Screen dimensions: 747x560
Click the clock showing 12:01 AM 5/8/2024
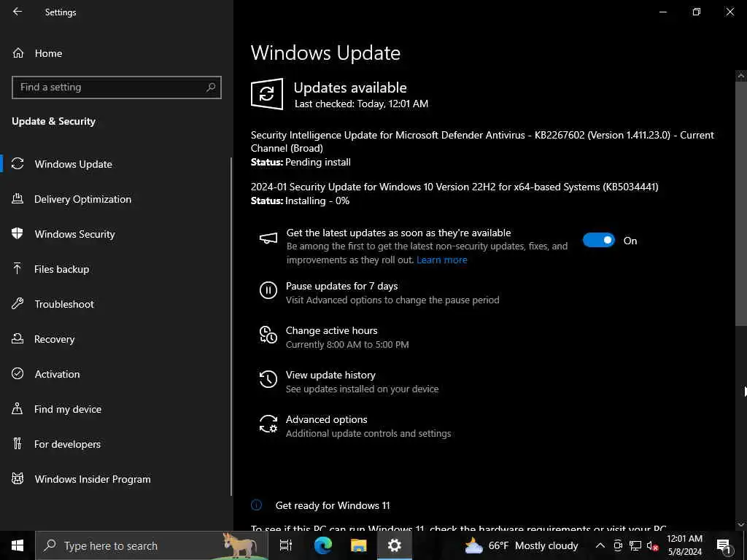[x=684, y=545]
